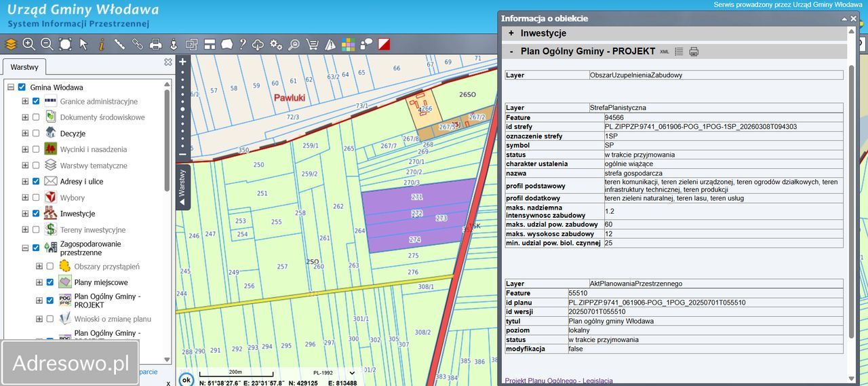Screen dimensions: 868x386
Task: Select the measure distance ruler tool
Action: click(119, 44)
